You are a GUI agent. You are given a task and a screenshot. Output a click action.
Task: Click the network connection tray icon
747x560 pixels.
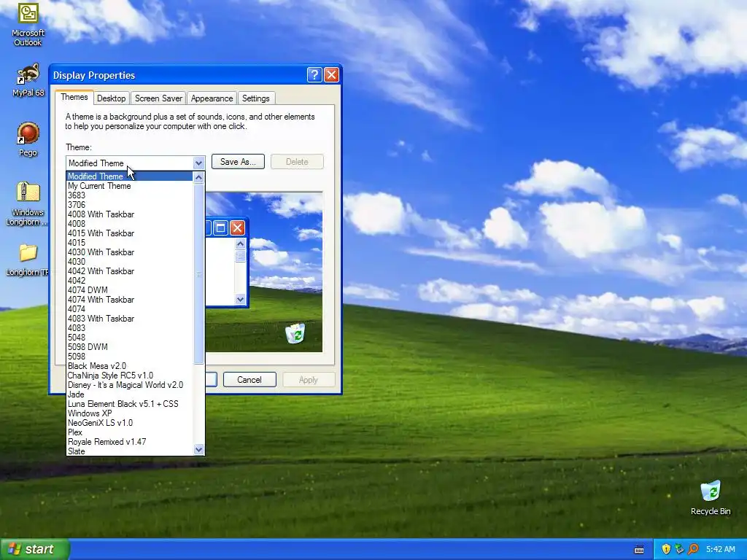pos(679,549)
